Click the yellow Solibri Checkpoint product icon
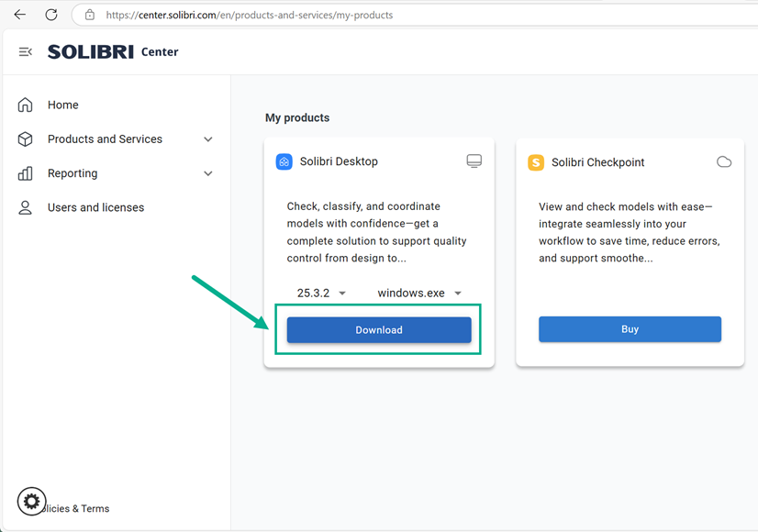758x532 pixels. [x=536, y=162]
